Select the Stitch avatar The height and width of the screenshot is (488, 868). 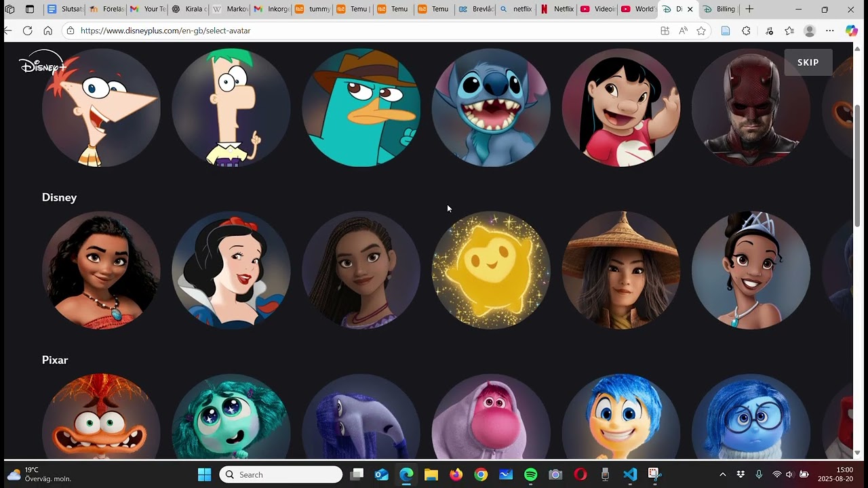pyautogui.click(x=491, y=107)
